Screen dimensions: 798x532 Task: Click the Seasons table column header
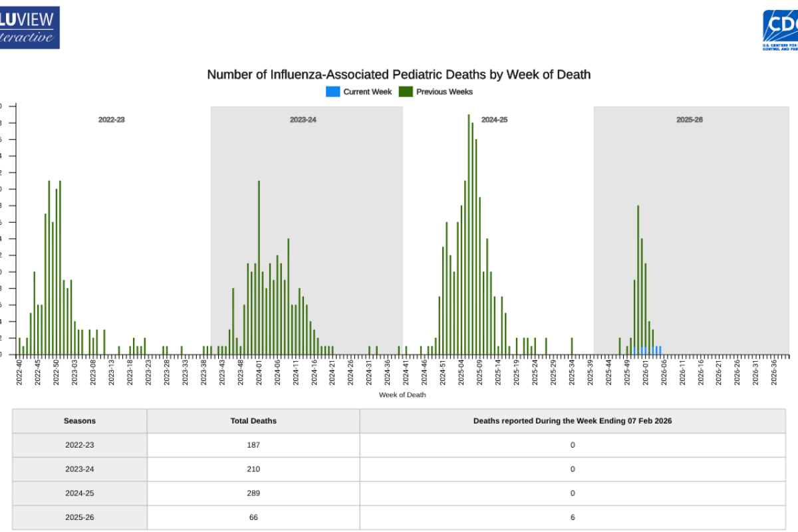coord(80,421)
